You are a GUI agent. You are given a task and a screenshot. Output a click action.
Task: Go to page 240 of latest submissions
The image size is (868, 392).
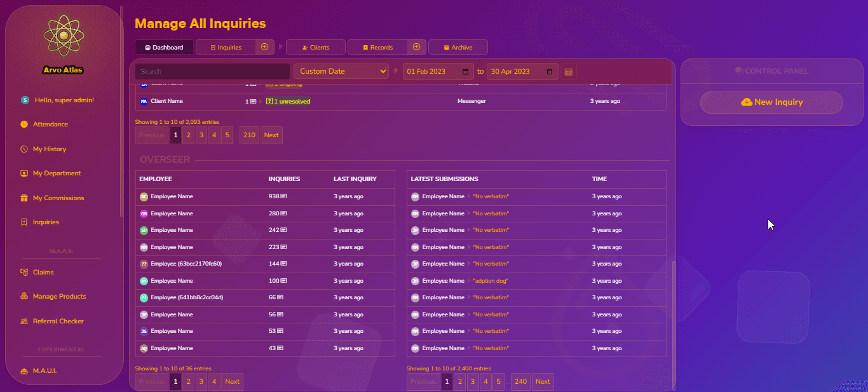(x=520, y=382)
